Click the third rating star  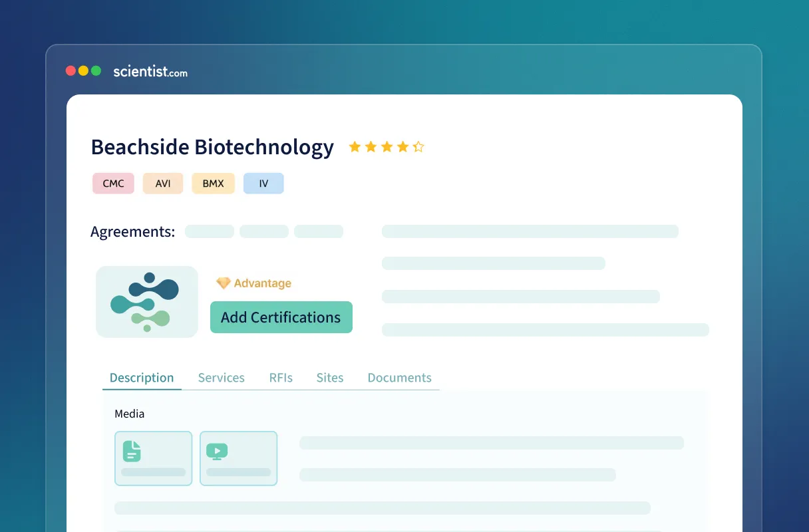[x=387, y=147]
